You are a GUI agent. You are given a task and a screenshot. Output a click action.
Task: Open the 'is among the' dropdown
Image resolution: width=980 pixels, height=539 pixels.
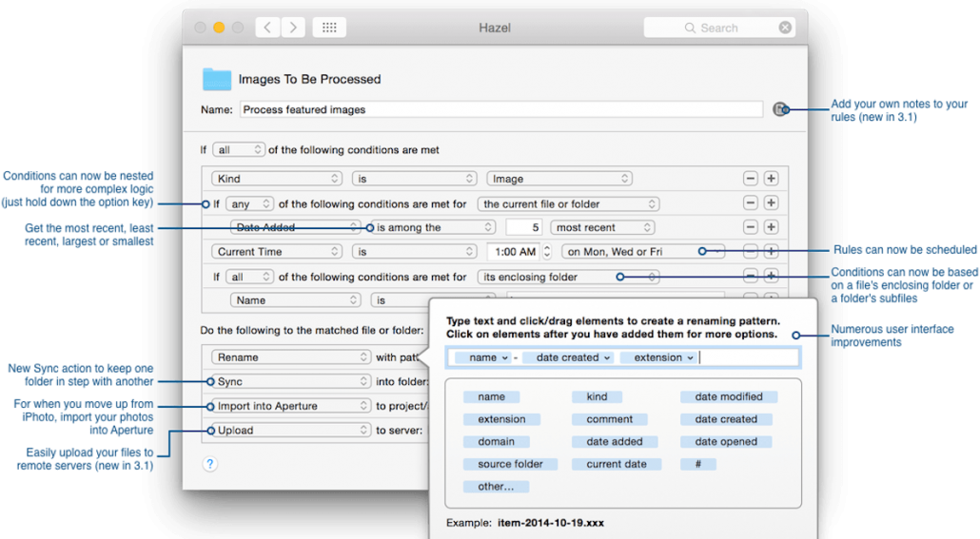tap(433, 227)
